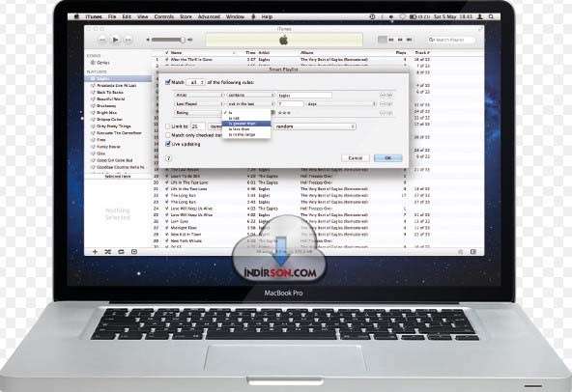Click the show artwork icon in bottom bar

pos(134,252)
